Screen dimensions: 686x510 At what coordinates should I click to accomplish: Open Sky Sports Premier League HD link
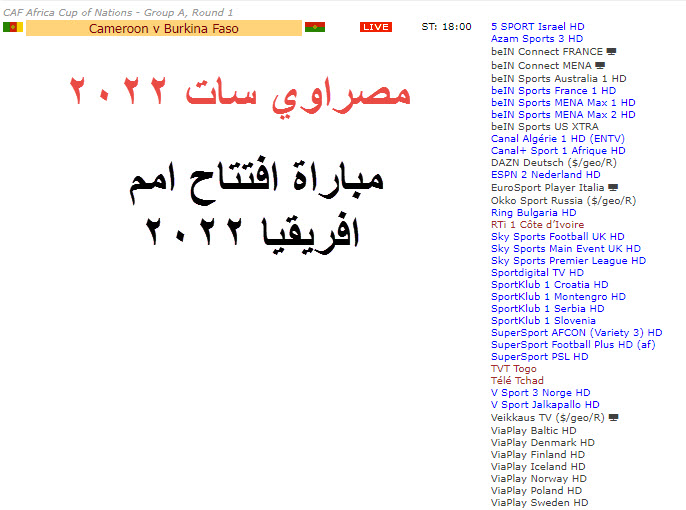pos(568,261)
